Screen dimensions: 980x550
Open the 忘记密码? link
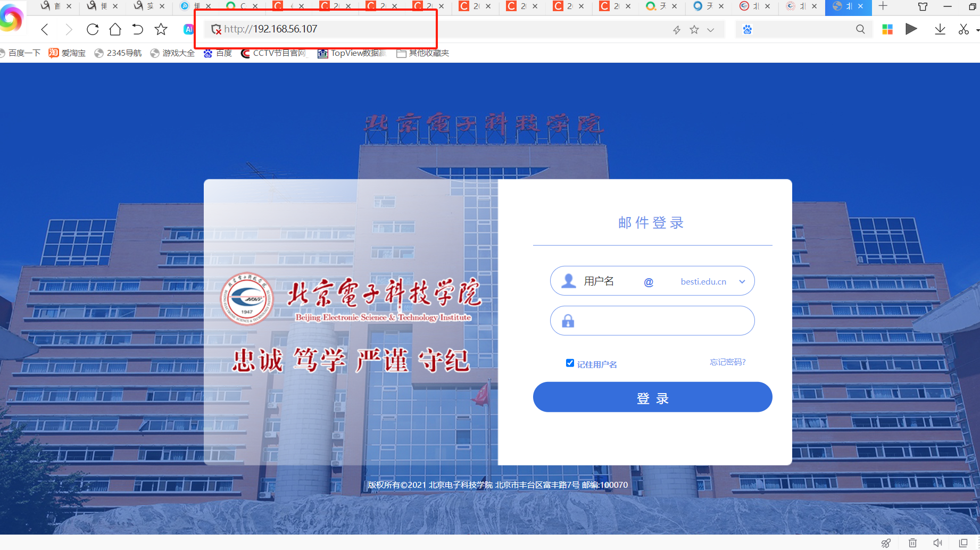tap(728, 362)
